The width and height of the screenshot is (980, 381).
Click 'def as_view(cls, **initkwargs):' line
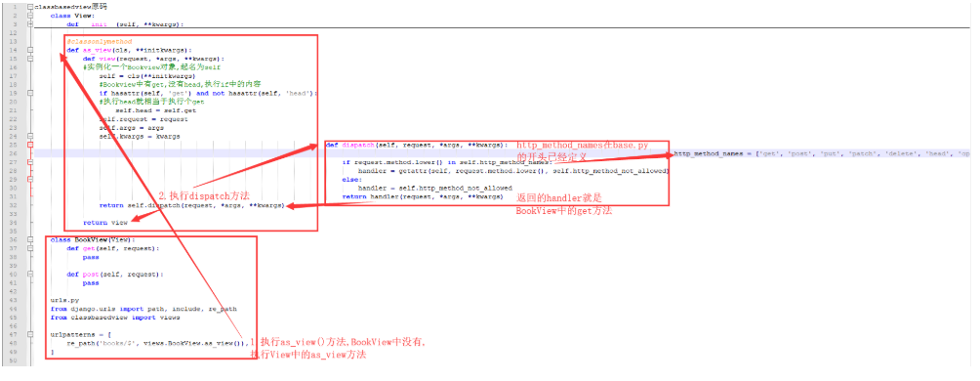click(130, 50)
